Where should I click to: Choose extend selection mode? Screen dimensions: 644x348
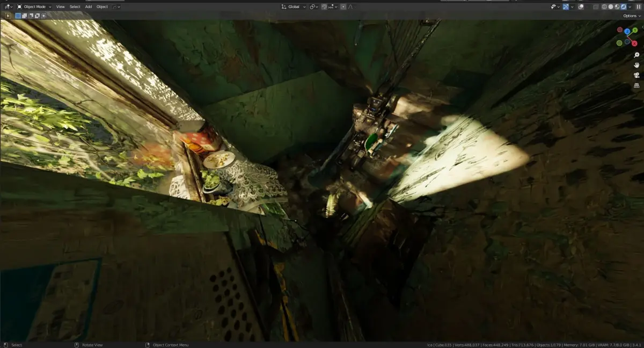tap(25, 16)
